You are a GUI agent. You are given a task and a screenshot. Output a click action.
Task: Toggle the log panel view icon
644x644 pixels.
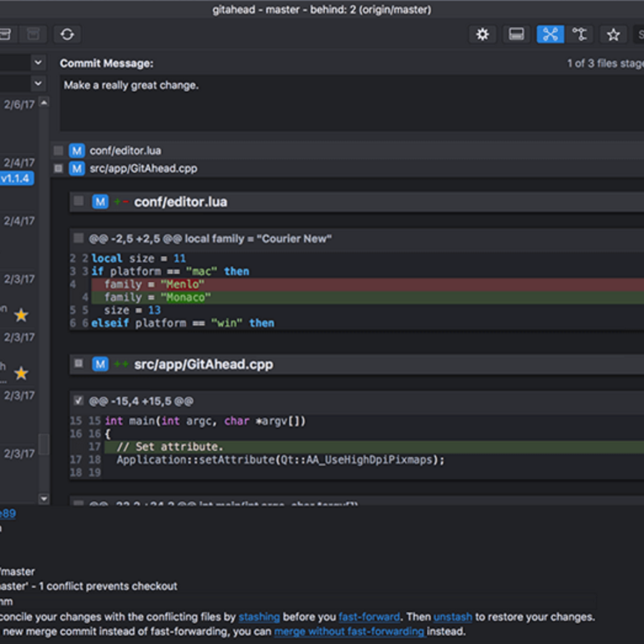coord(516,34)
